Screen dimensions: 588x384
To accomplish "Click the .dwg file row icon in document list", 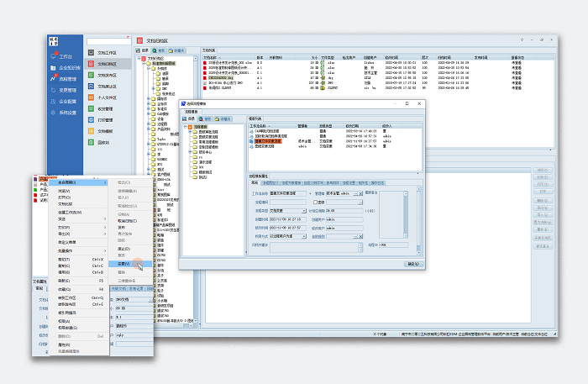I will coord(205,78).
